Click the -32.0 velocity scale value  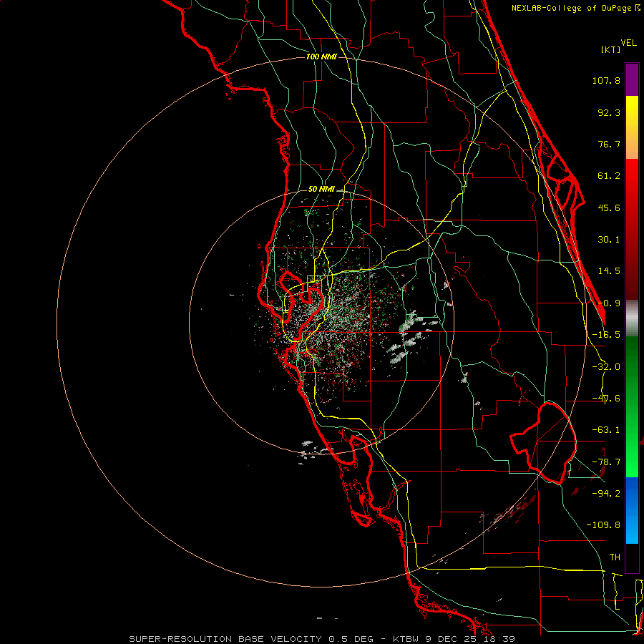point(606,367)
